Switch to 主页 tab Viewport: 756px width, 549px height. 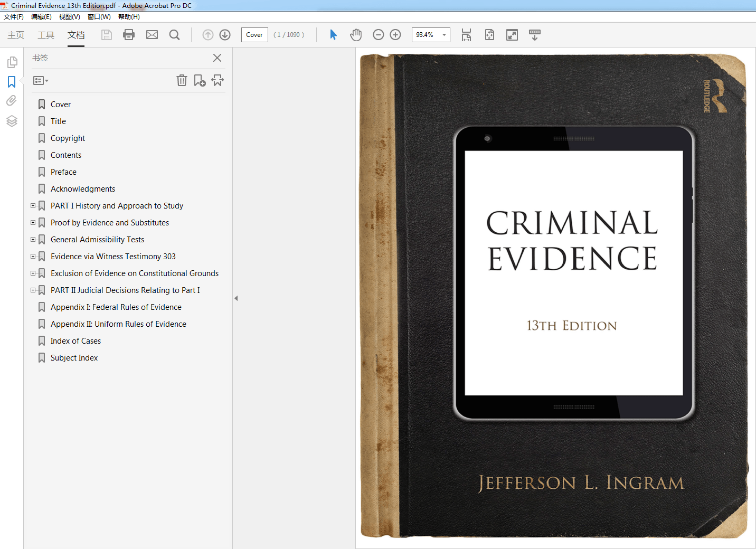(16, 35)
